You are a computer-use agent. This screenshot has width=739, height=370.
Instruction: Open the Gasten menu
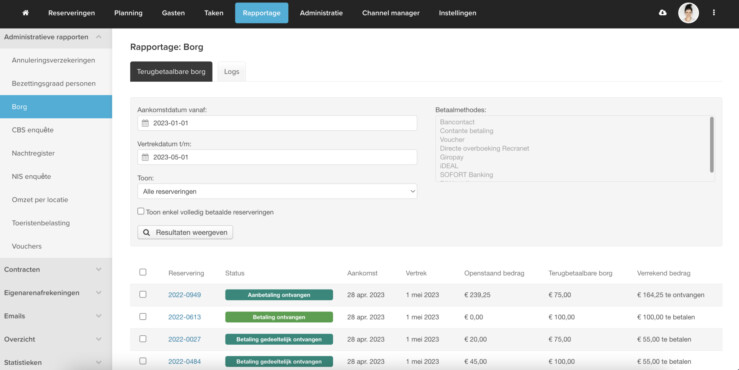pyautogui.click(x=173, y=13)
